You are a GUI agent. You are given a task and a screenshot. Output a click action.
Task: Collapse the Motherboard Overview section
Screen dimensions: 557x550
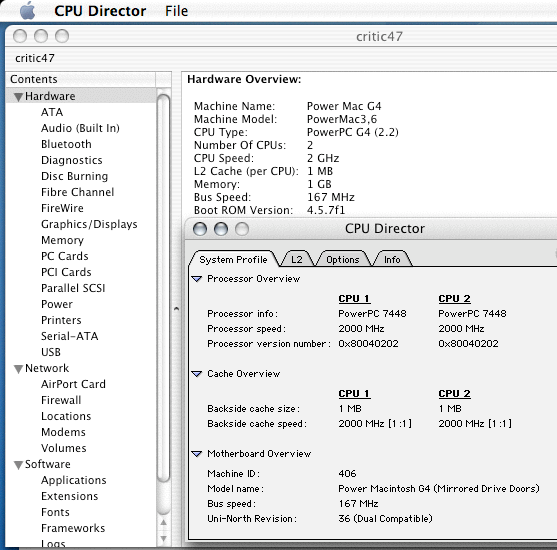pos(196,454)
